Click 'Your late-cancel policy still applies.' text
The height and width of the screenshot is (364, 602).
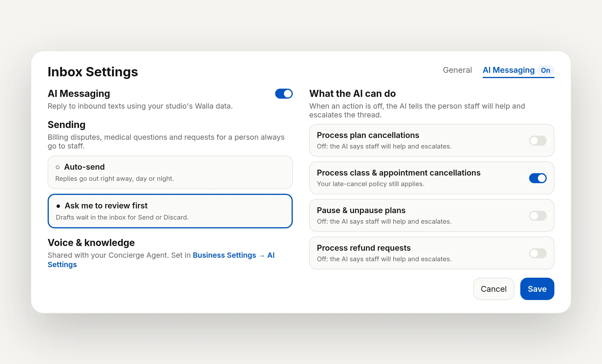pyautogui.click(x=370, y=184)
